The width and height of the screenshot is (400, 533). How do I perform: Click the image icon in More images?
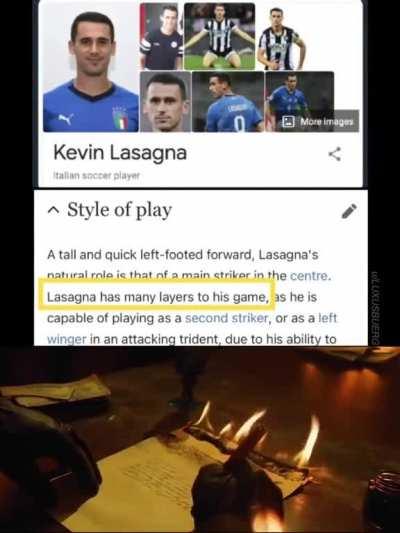(289, 121)
